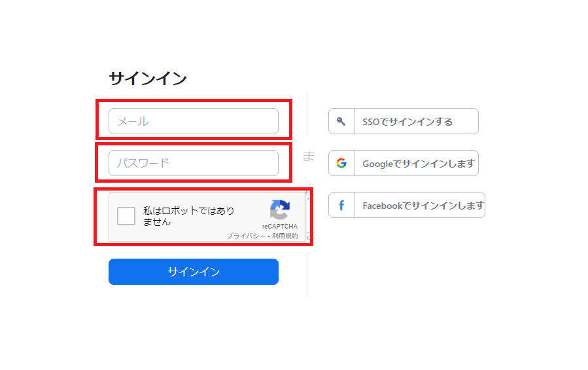The width and height of the screenshot is (588, 370).
Task: Click the reCAPTCHA logo icon
Action: coord(280,210)
